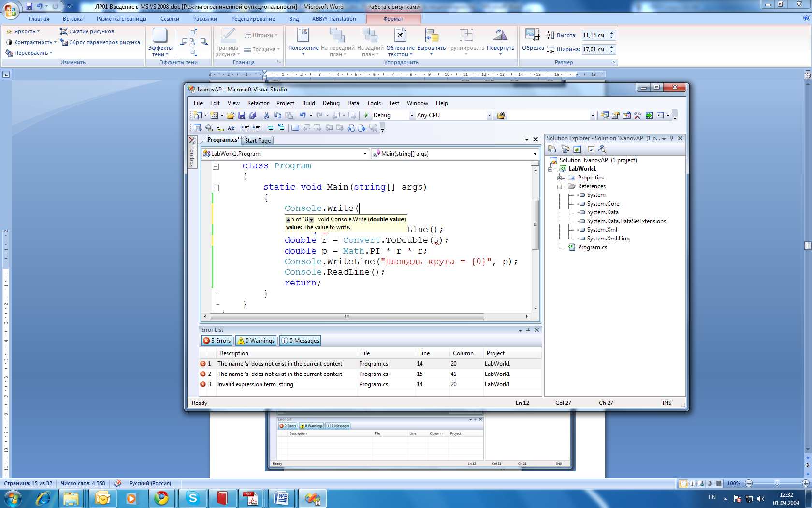The height and width of the screenshot is (508, 812).
Task: Click the tab stop selector on the ruler
Action: coord(6,75)
